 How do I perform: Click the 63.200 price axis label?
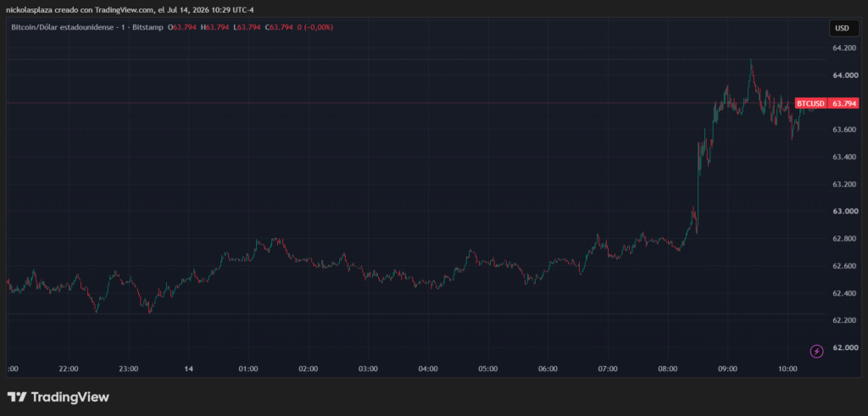pos(843,184)
